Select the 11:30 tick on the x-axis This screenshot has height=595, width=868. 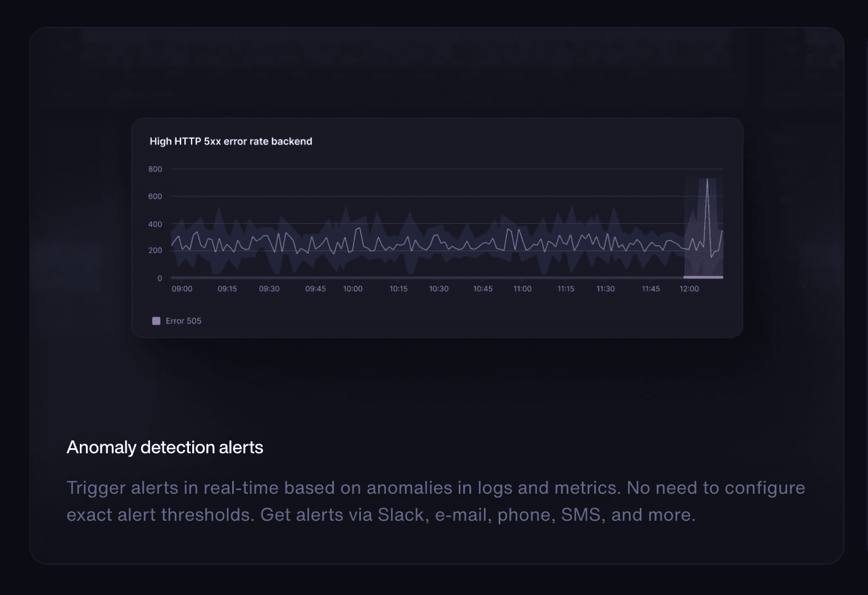click(x=605, y=289)
